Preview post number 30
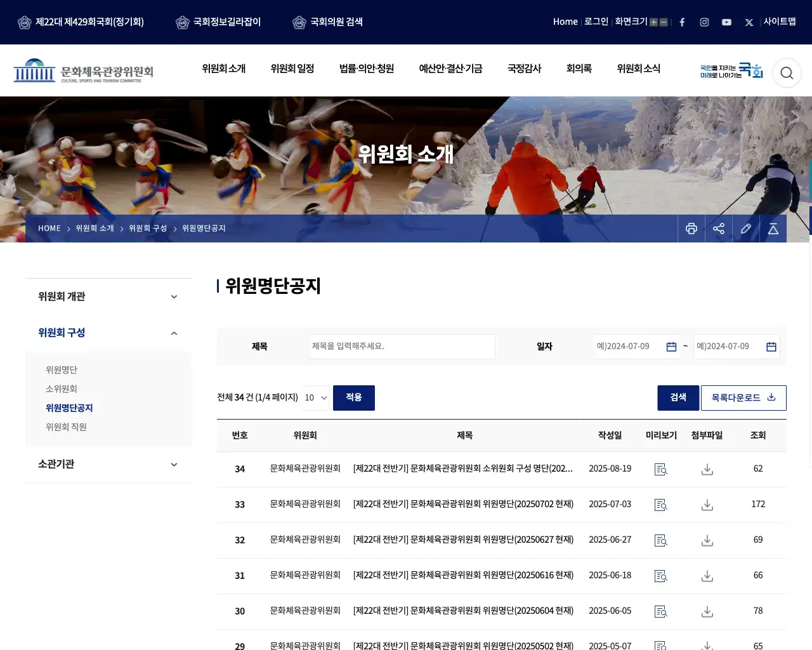 coord(661,611)
